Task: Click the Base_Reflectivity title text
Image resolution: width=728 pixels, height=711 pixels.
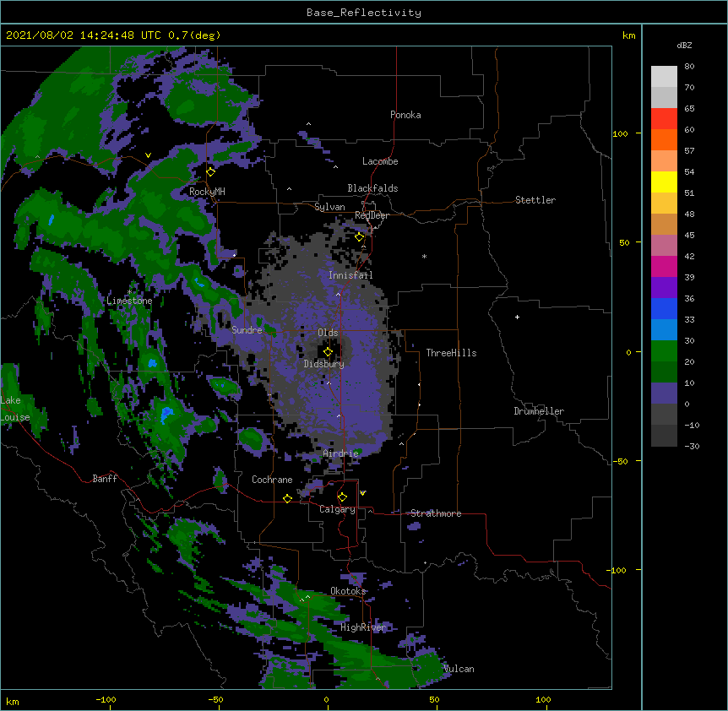Action: [364, 13]
